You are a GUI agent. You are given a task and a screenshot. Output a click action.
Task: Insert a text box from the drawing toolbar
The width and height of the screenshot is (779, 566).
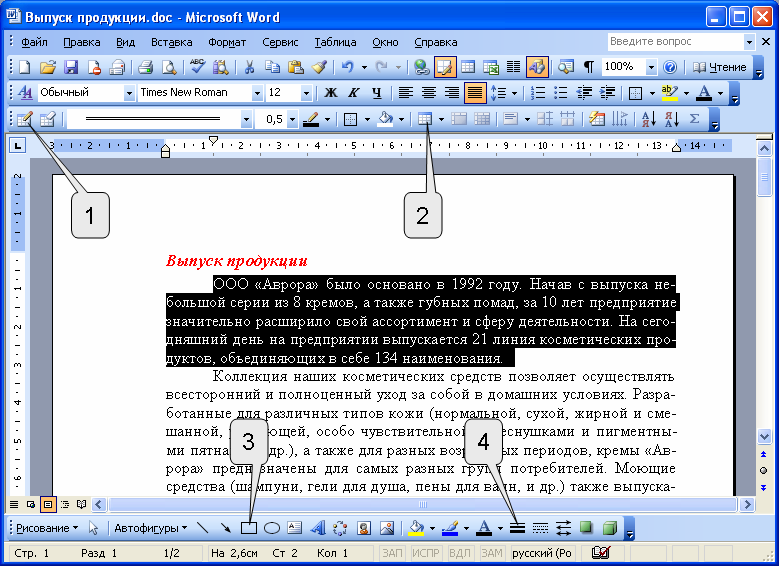(295, 528)
